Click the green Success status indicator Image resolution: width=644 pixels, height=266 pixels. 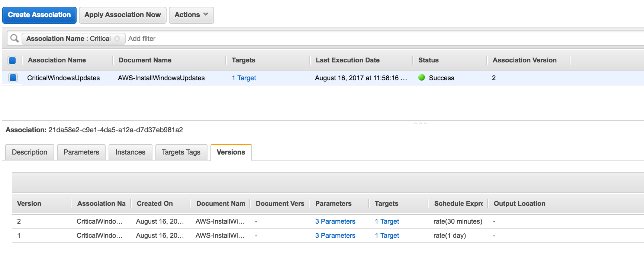[x=422, y=78]
